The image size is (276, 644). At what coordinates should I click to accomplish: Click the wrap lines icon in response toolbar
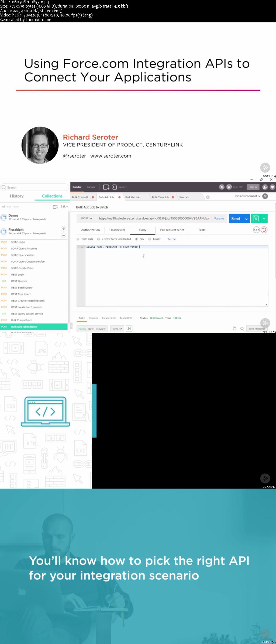pos(129,329)
